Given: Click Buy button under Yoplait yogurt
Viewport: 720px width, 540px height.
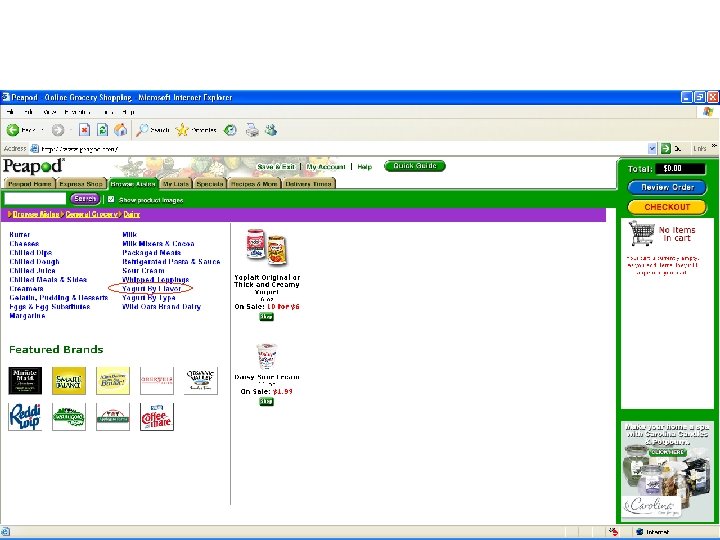Looking at the screenshot, I should [266, 316].
